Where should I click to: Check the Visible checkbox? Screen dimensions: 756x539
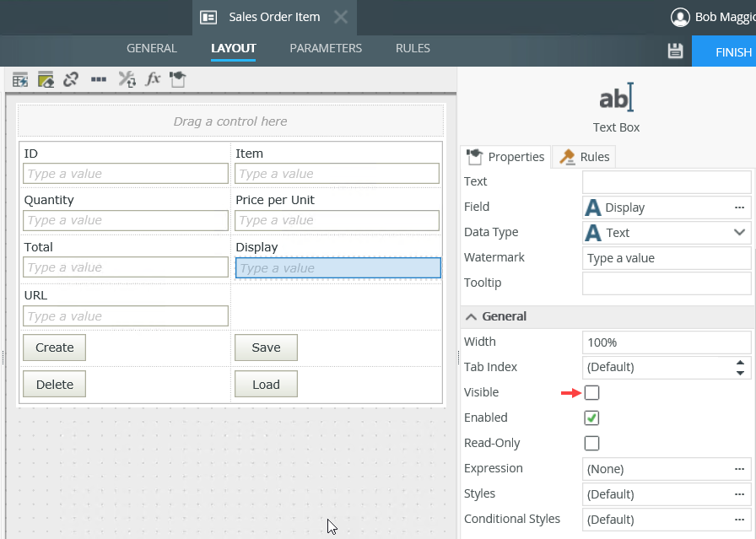click(592, 392)
